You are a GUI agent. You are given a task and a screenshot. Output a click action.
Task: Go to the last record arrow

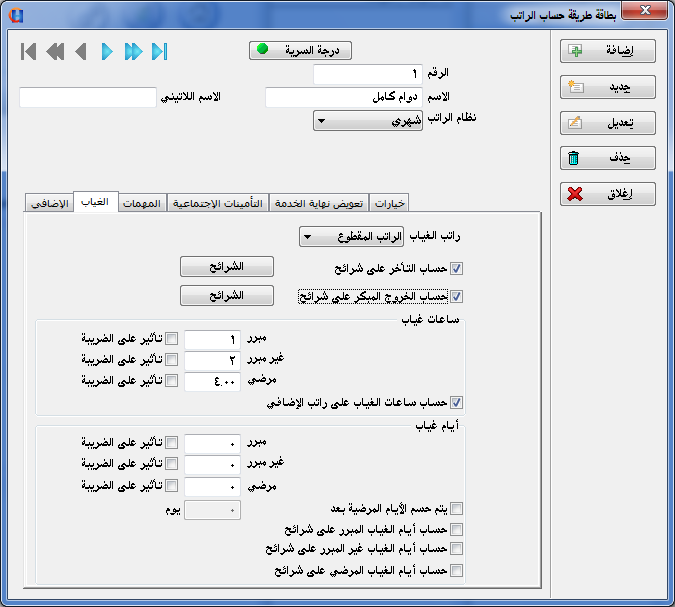(x=160, y=51)
